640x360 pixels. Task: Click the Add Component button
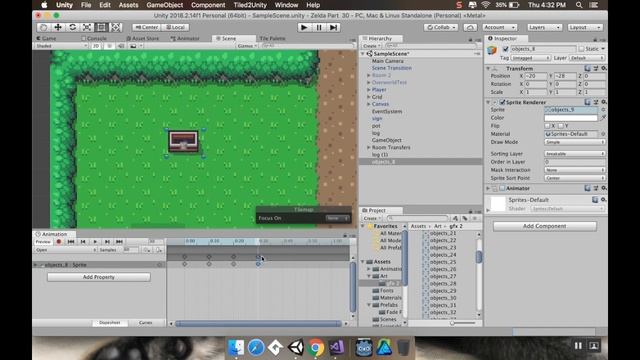(x=544, y=226)
